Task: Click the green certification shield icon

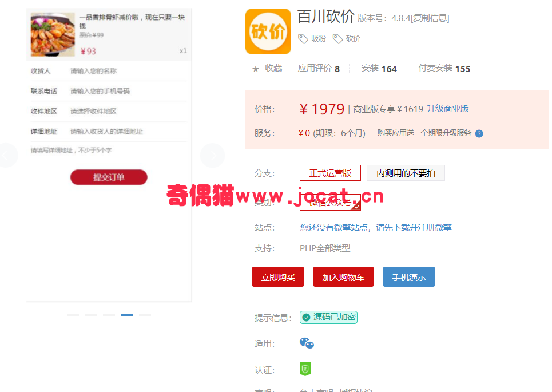Action: (x=305, y=369)
